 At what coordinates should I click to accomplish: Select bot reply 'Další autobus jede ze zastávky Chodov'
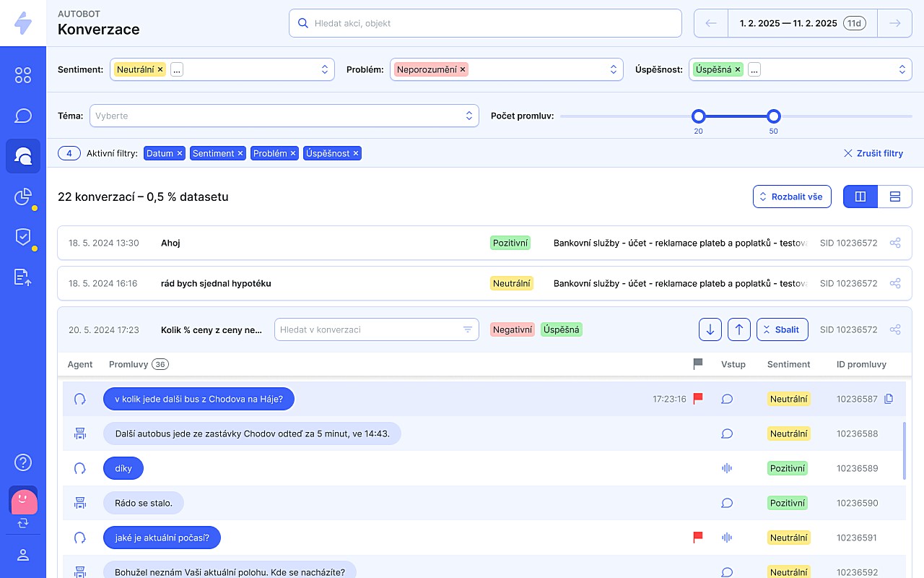point(252,433)
